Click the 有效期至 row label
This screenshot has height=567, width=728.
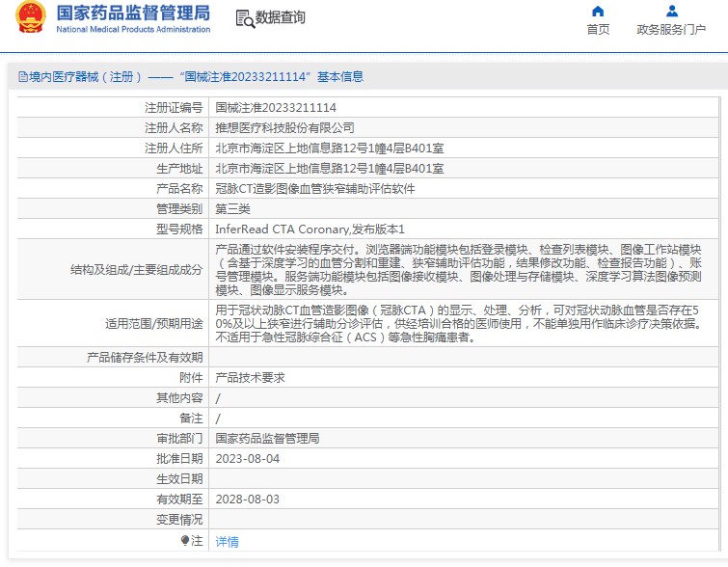[179, 499]
